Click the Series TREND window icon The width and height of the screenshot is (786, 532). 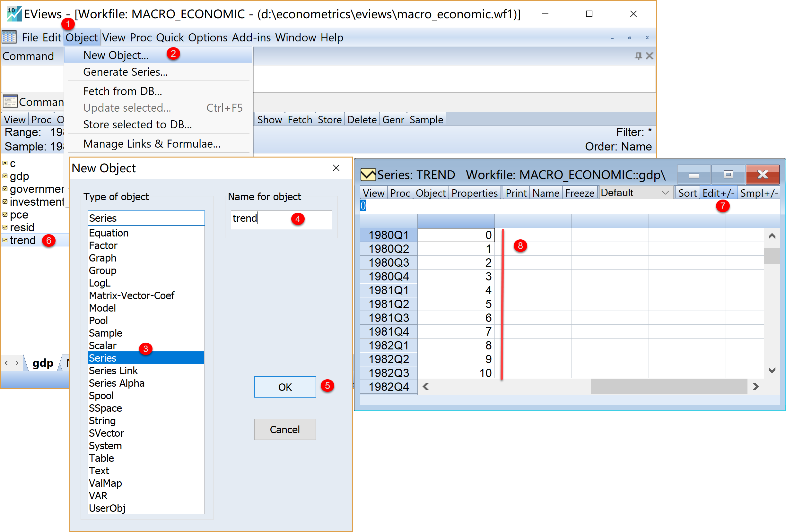[368, 175]
